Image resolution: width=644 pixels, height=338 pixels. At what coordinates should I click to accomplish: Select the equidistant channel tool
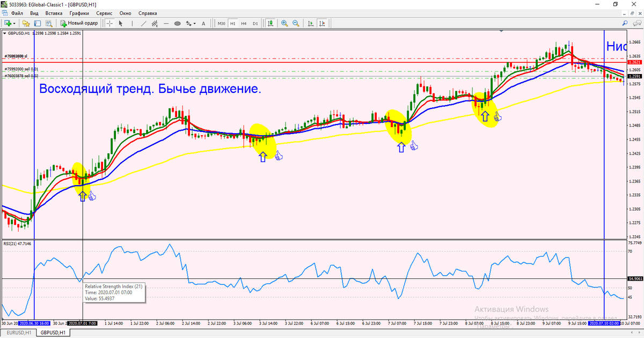tap(155, 23)
